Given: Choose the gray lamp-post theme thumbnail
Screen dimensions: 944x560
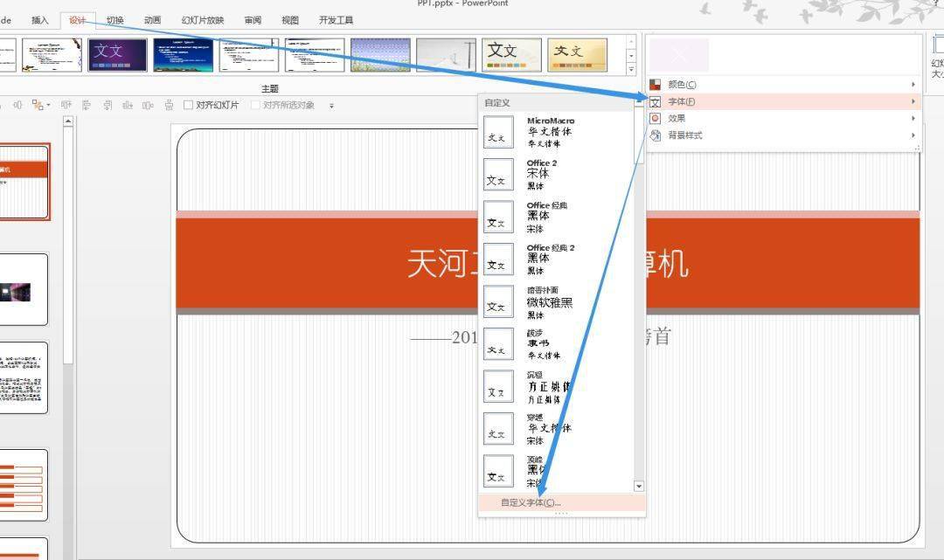Looking at the screenshot, I should pyautogui.click(x=446, y=55).
